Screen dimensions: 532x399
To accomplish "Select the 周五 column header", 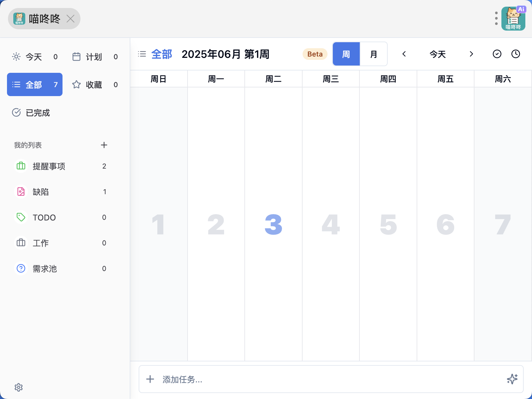I will [446, 79].
